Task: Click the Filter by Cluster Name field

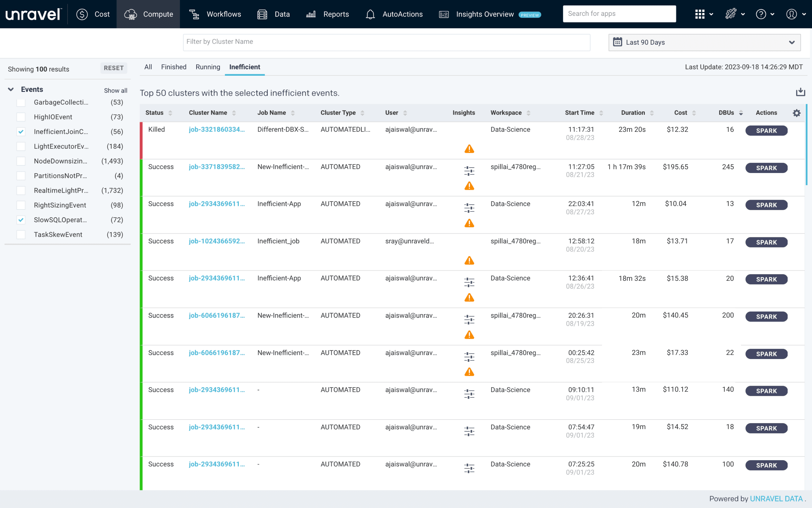Action: pyautogui.click(x=386, y=42)
